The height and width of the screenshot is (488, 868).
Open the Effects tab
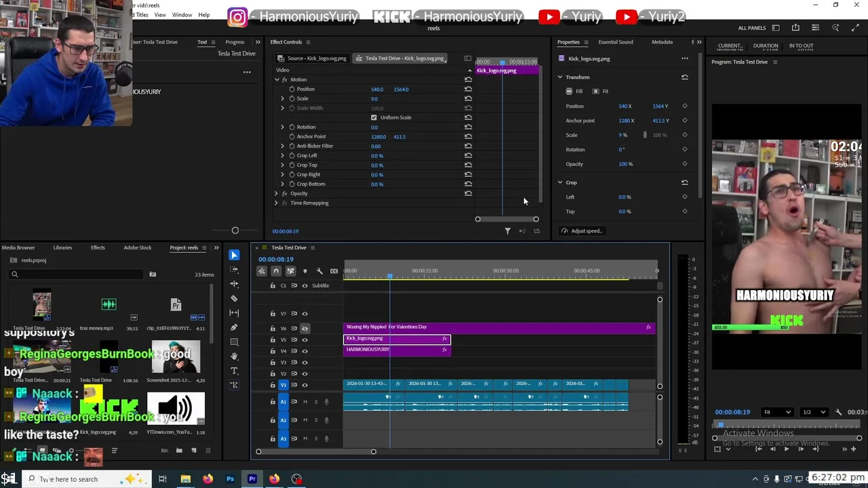pyautogui.click(x=98, y=247)
